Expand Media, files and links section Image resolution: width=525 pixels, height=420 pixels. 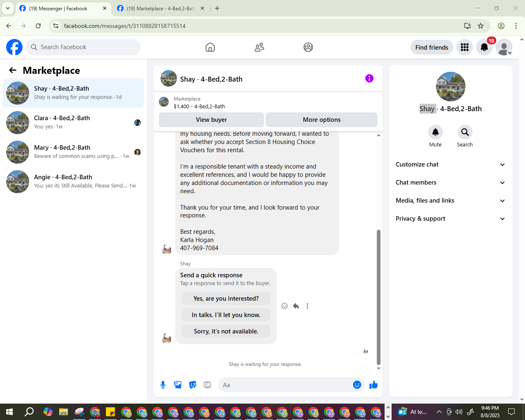[x=450, y=201]
